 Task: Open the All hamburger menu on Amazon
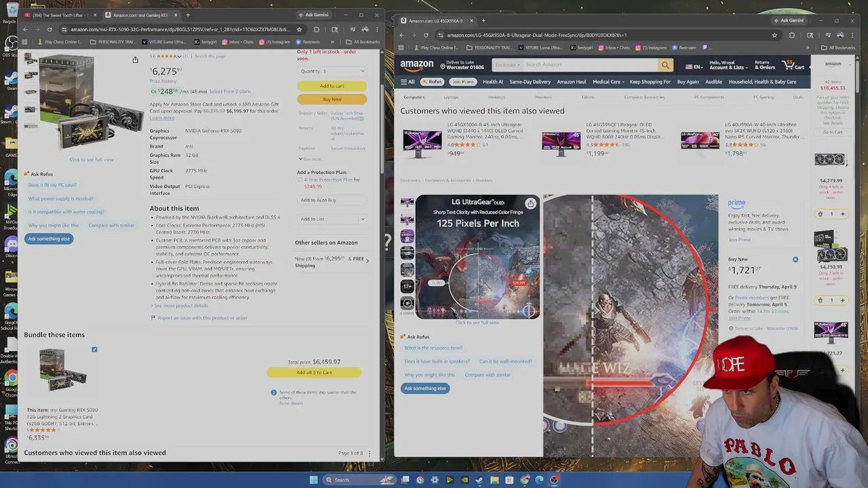tap(408, 82)
